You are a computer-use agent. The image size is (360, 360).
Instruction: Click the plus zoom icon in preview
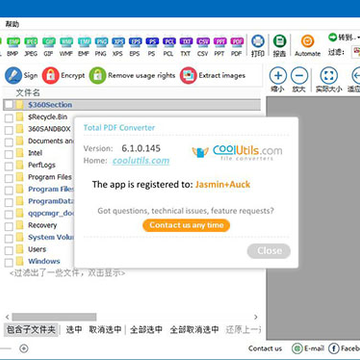(x=278, y=76)
